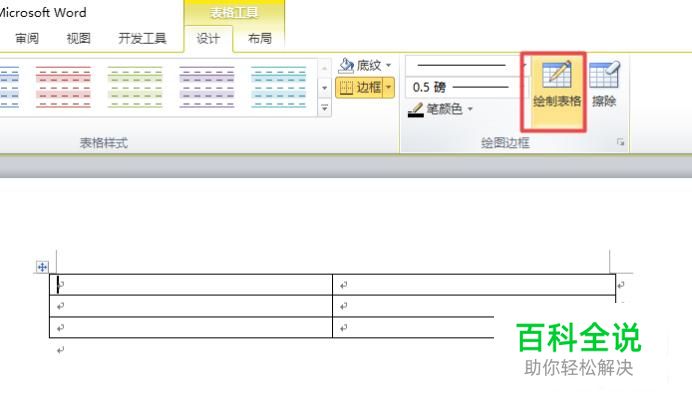692x412 pixels.
Task: Click the third row right table cell
Action: pos(414,328)
